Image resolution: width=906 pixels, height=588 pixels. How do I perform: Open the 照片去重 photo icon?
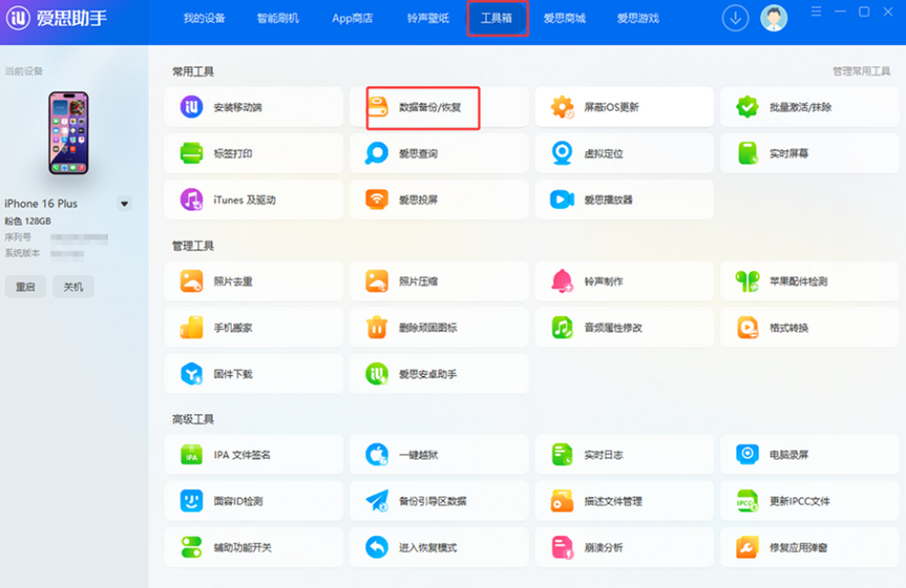point(192,282)
